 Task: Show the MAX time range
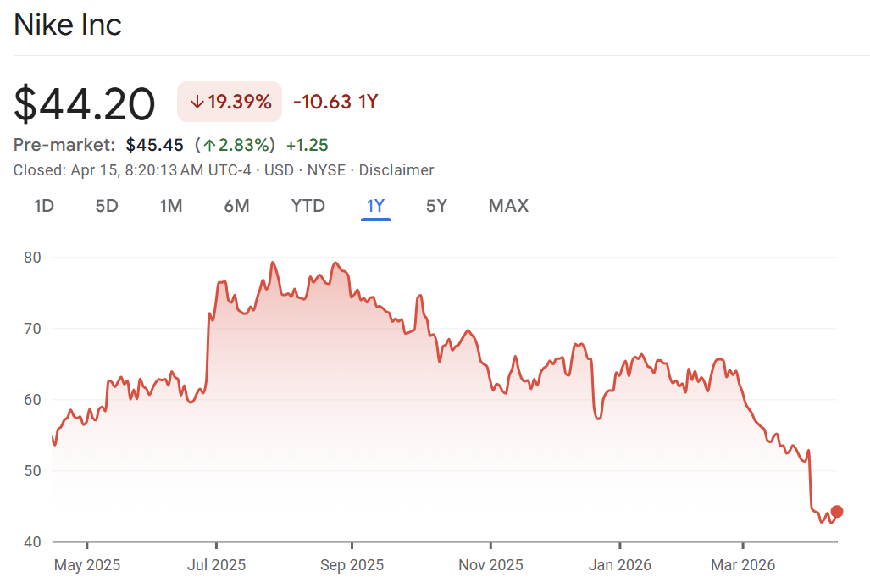tap(508, 206)
